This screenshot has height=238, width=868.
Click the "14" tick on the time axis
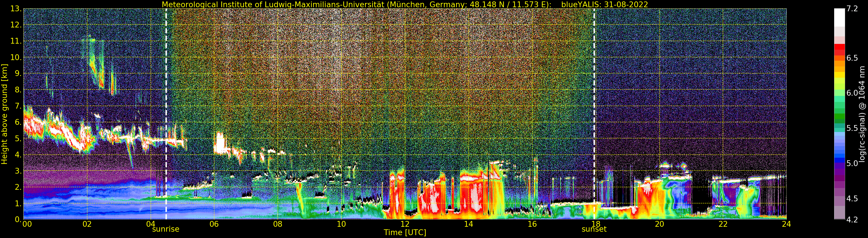pyautogui.click(x=468, y=224)
